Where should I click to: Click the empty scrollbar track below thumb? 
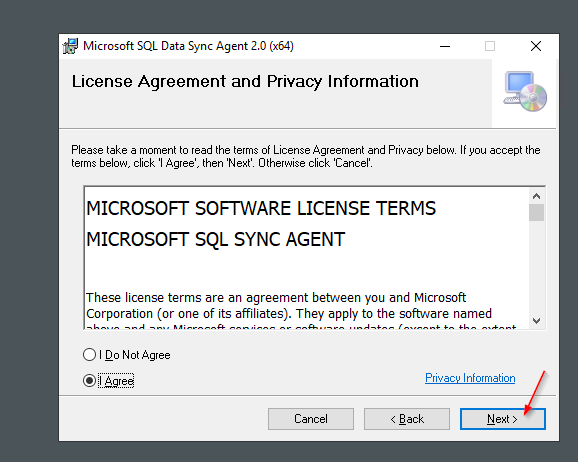536,267
